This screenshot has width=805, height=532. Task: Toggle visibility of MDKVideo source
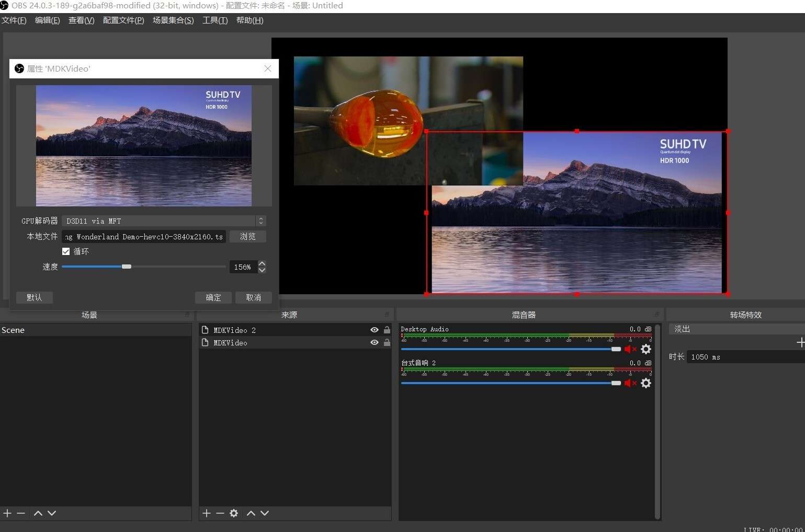coord(375,342)
